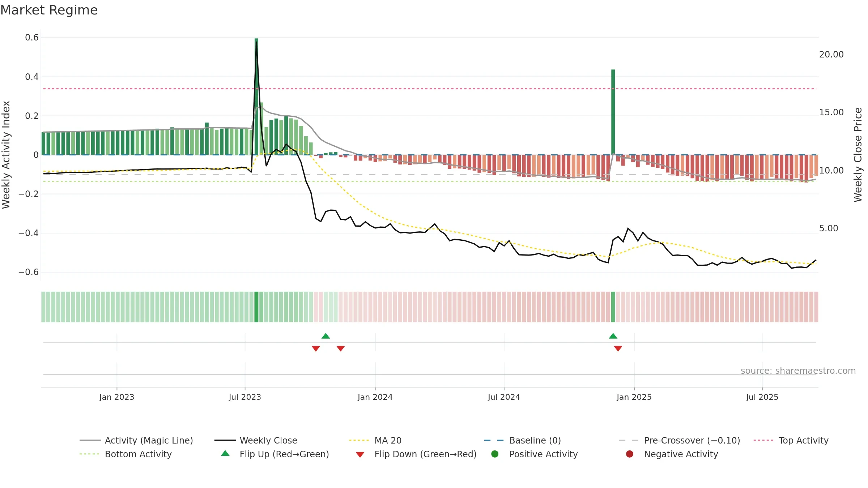Click the Positive Activity green circle icon
The image size is (868, 488).
(495, 454)
